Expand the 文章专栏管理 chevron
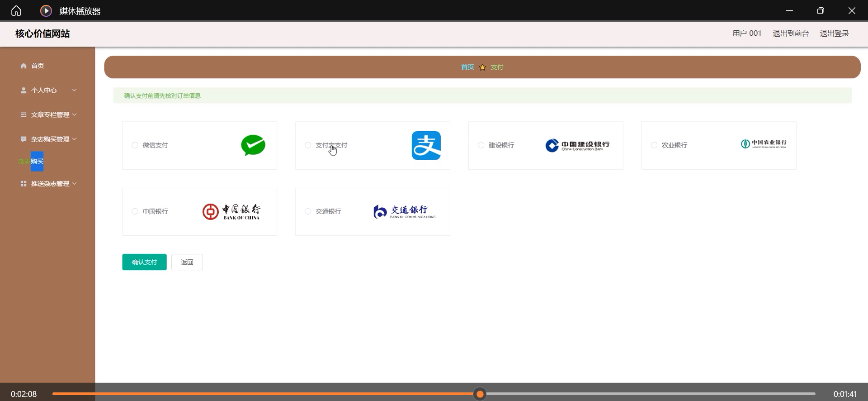 pyautogui.click(x=74, y=115)
